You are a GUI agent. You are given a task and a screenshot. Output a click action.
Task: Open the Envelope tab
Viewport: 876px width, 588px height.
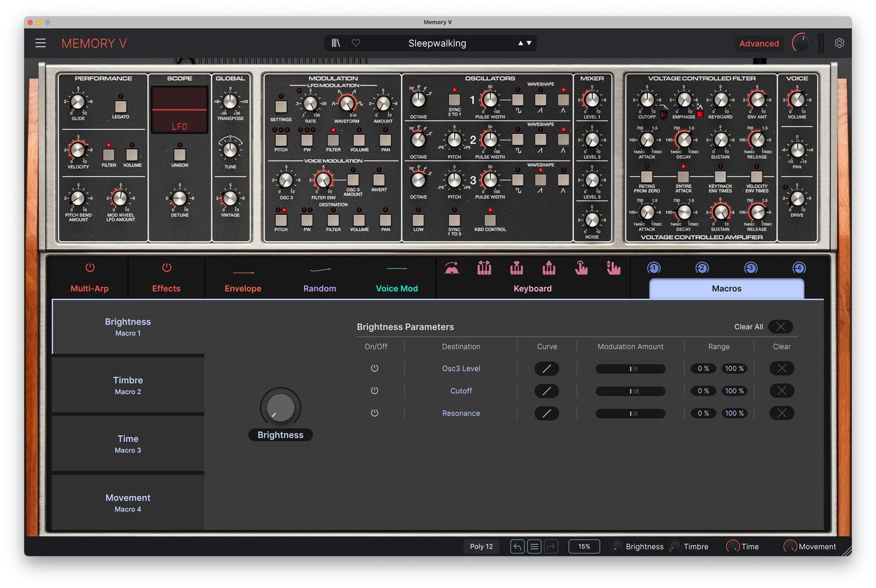[243, 278]
